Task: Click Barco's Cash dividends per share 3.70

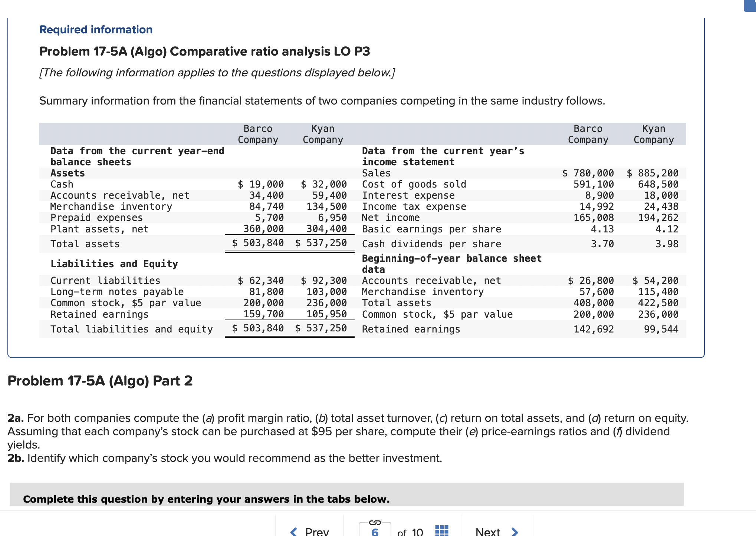Action: (602, 244)
